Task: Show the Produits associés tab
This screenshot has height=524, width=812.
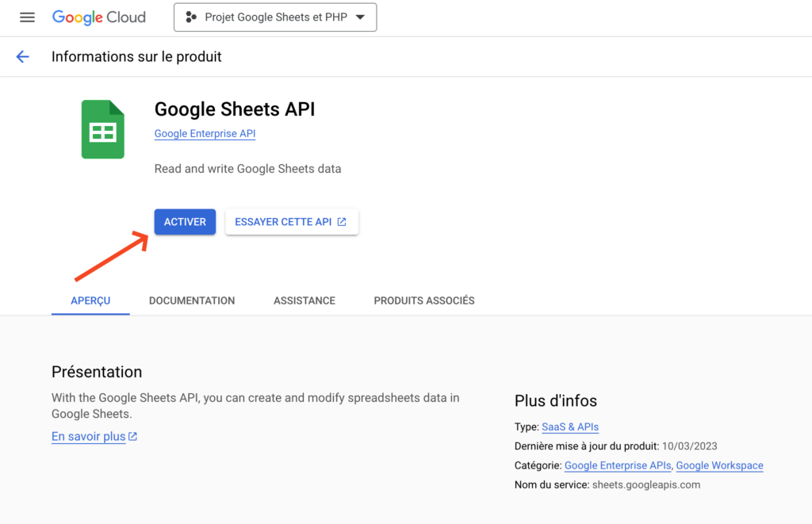Action: (424, 300)
